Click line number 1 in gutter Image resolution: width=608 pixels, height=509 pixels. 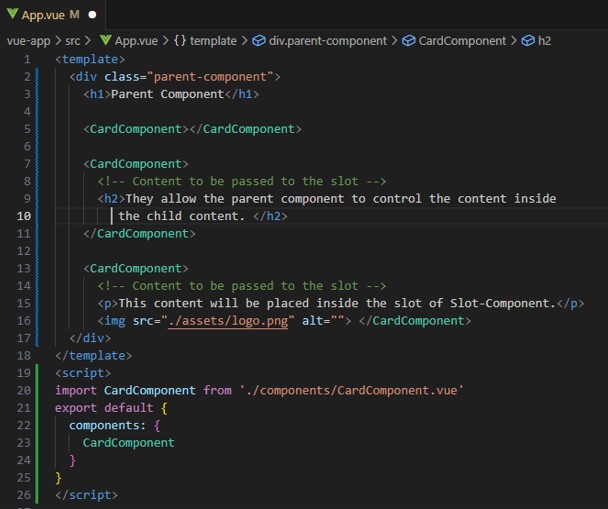27,59
